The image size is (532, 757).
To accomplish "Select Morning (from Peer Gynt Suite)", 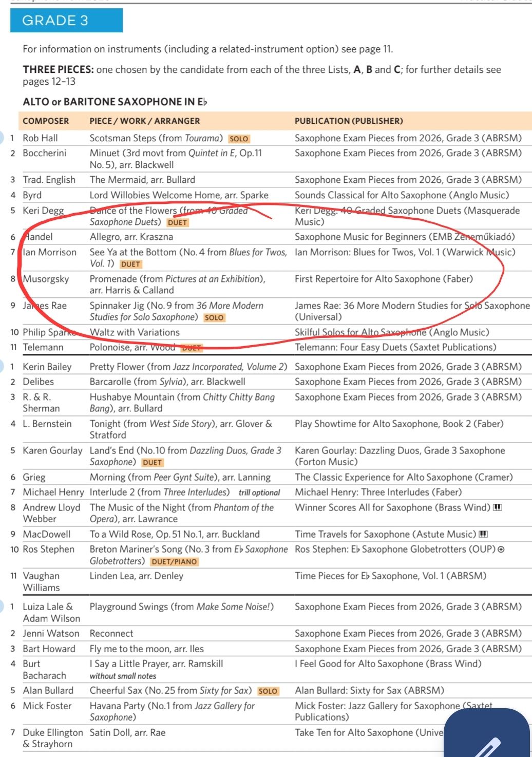I will 180,477.
